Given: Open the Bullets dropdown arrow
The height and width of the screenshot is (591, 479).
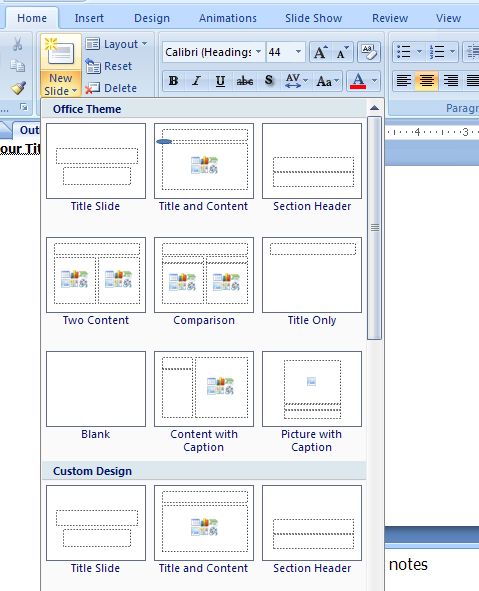Looking at the screenshot, I should (x=419, y=52).
